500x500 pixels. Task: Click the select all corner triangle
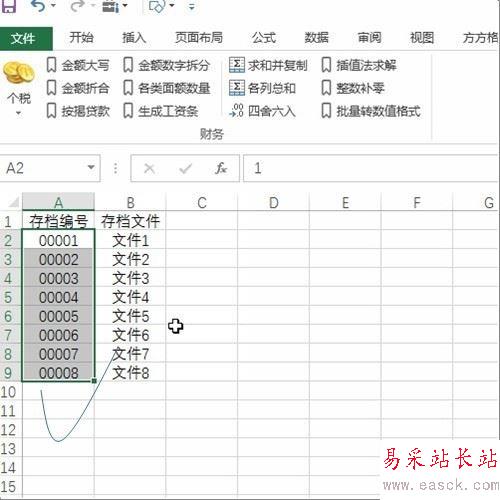pyautogui.click(x=13, y=202)
